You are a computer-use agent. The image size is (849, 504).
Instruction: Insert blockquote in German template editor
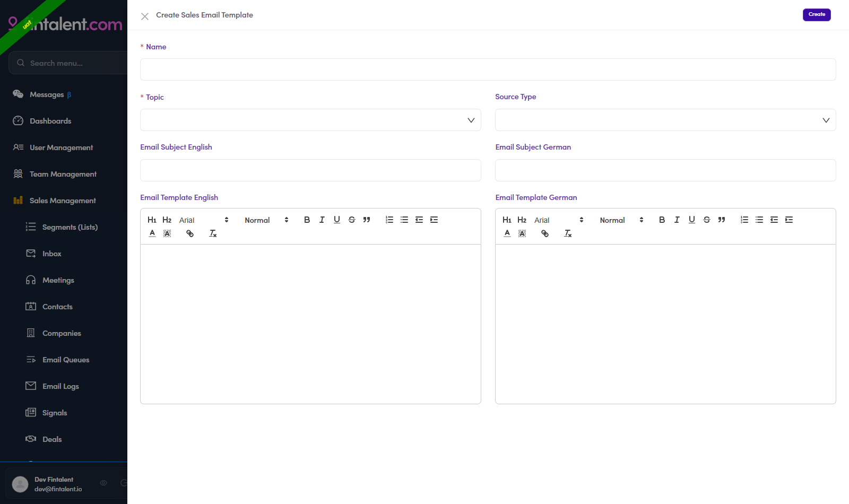click(721, 220)
